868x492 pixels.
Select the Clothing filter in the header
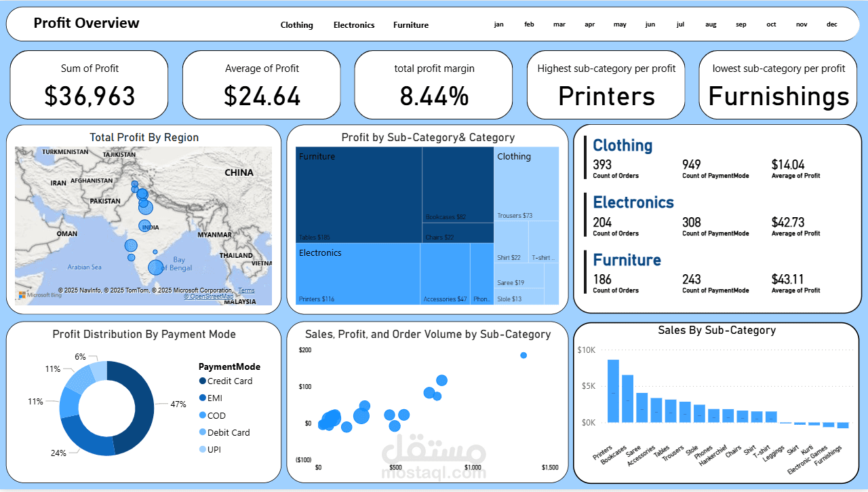pos(296,25)
